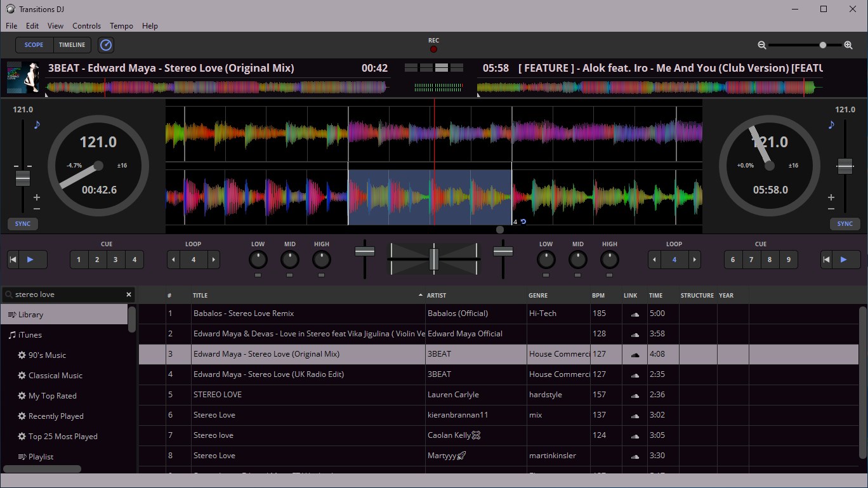This screenshot has height=488, width=868.
Task: Open the metronome/BPM tool icon
Action: tap(106, 44)
